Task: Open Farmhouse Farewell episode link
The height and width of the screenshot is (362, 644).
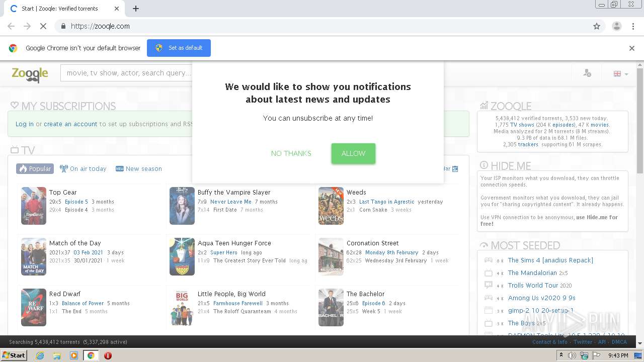Action: click(238, 303)
